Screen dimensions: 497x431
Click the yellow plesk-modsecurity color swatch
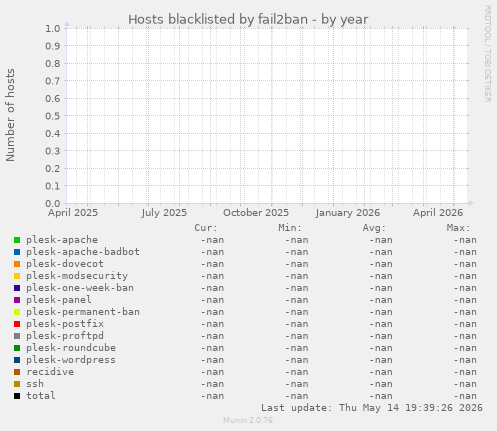pyautogui.click(x=17, y=276)
